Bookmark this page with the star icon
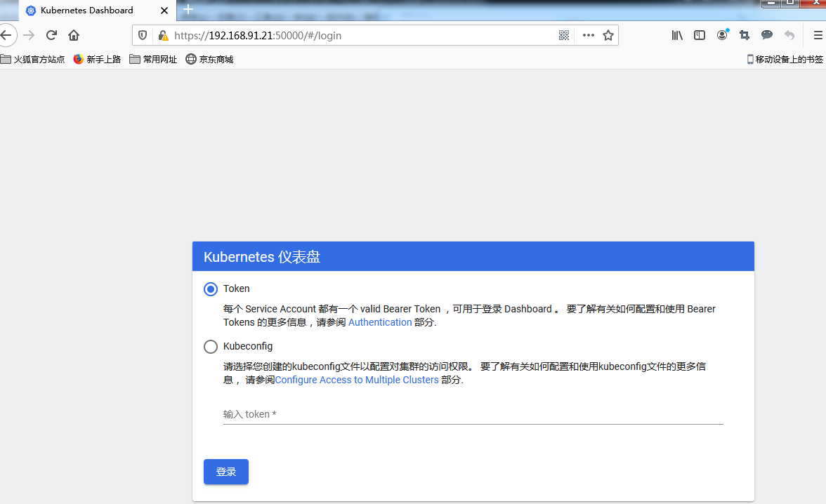The width and height of the screenshot is (826, 504). point(608,35)
